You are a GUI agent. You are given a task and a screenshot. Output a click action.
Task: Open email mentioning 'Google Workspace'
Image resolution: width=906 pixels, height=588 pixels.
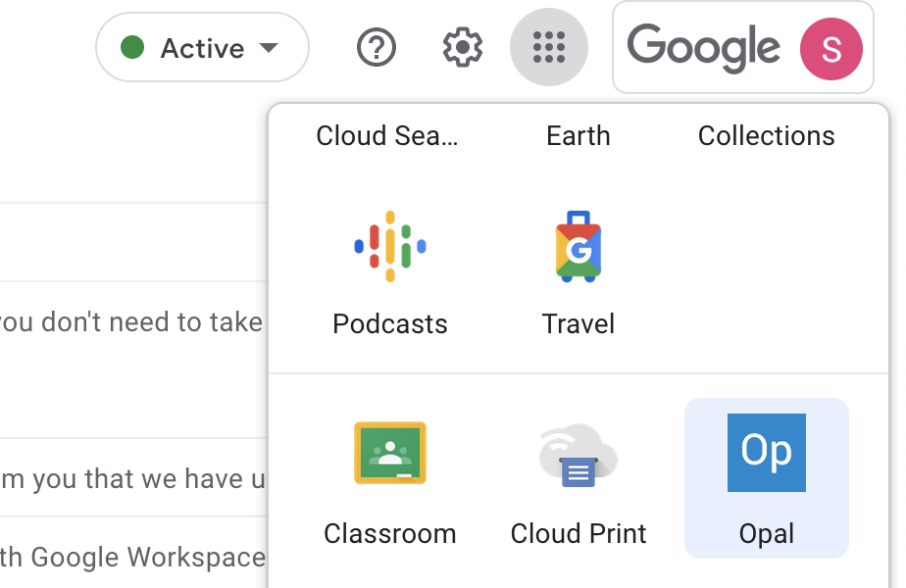pos(133,557)
